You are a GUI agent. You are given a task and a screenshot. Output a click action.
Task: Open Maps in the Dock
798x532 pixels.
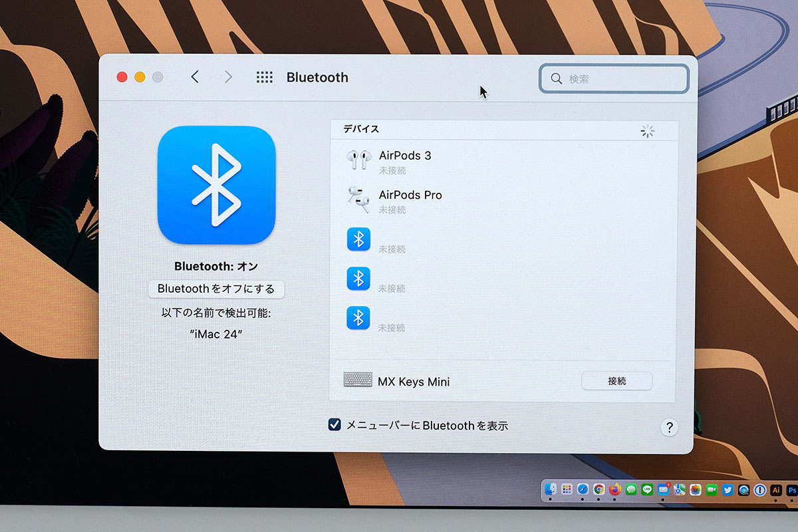pyautogui.click(x=679, y=489)
